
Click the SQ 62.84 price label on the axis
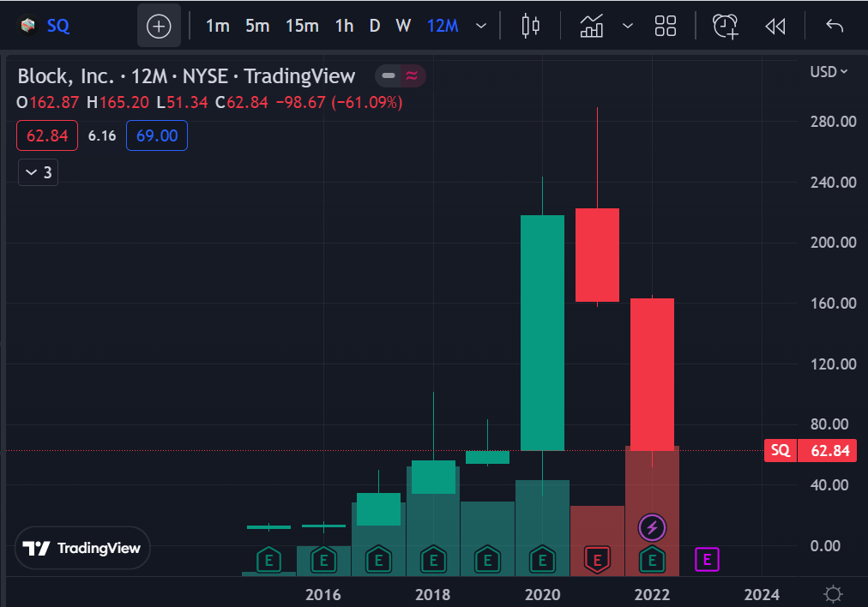pos(811,450)
